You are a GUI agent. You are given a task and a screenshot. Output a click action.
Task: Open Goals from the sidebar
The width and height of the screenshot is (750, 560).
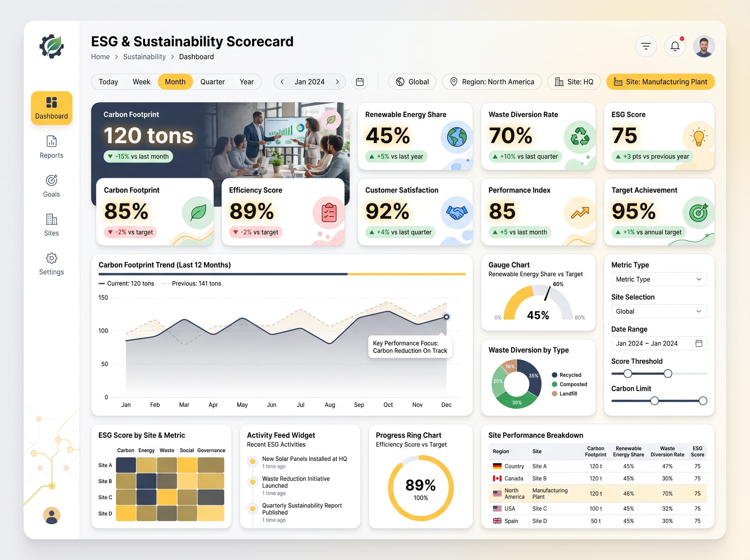click(x=52, y=186)
